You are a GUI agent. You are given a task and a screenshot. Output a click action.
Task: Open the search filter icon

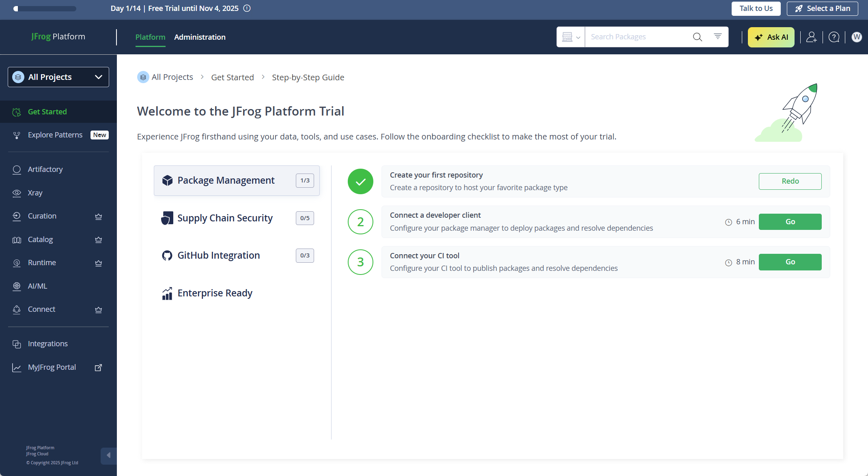[717, 36]
